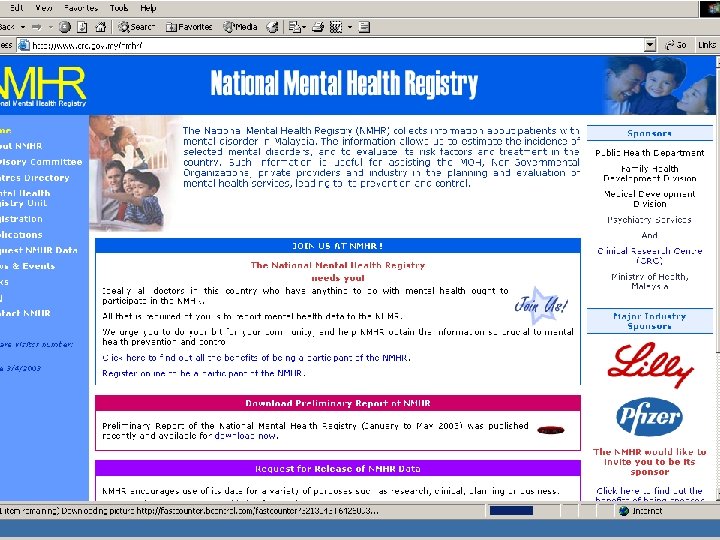Click into the address URL field
This screenshot has width=720, height=540.
pyautogui.click(x=337, y=45)
